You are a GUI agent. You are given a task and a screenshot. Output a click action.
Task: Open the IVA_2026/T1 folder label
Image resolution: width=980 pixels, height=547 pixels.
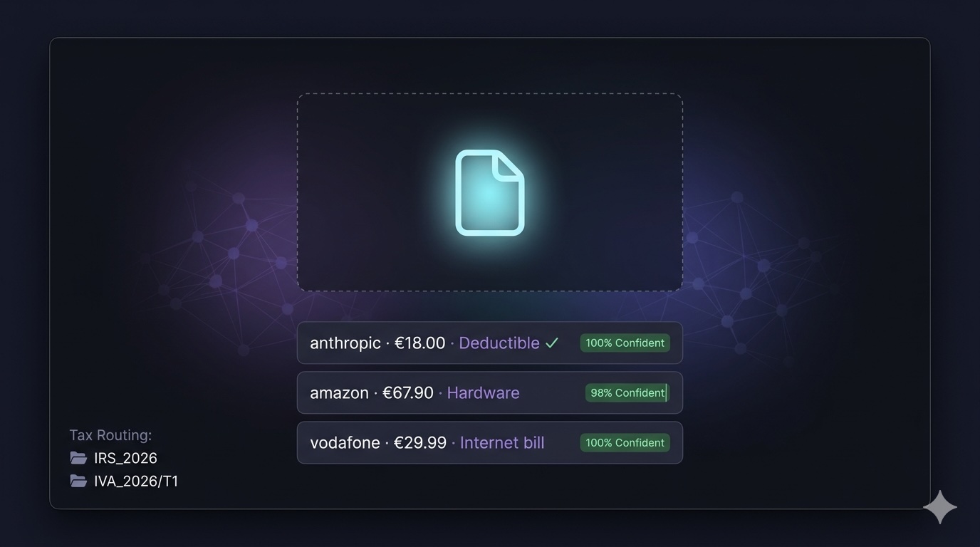click(x=136, y=481)
